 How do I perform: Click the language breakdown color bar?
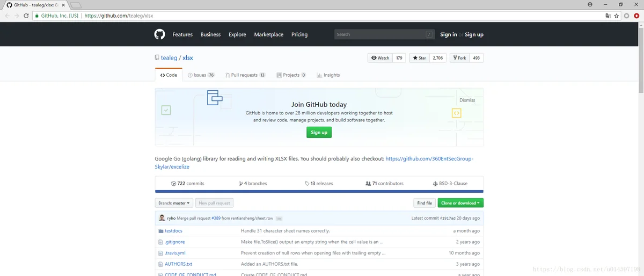tap(319, 191)
